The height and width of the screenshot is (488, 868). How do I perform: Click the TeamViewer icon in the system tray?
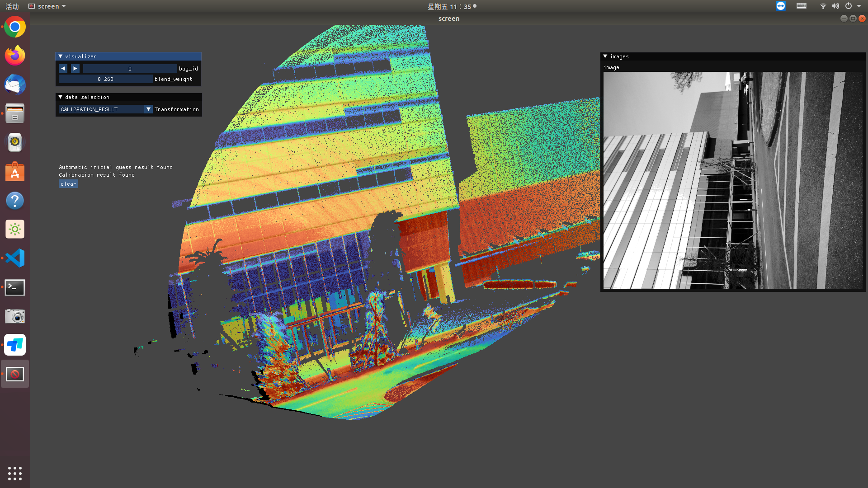pyautogui.click(x=780, y=6)
